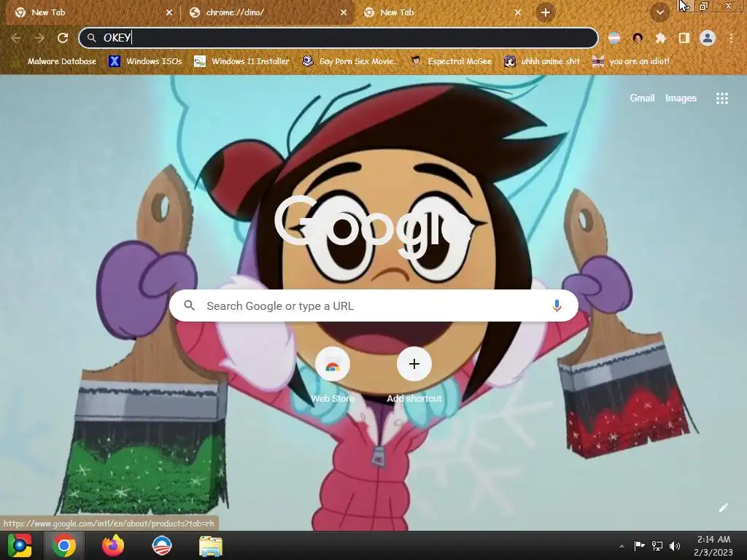The image size is (747, 560).
Task: Click the flag-striped extension icon
Action: point(614,38)
